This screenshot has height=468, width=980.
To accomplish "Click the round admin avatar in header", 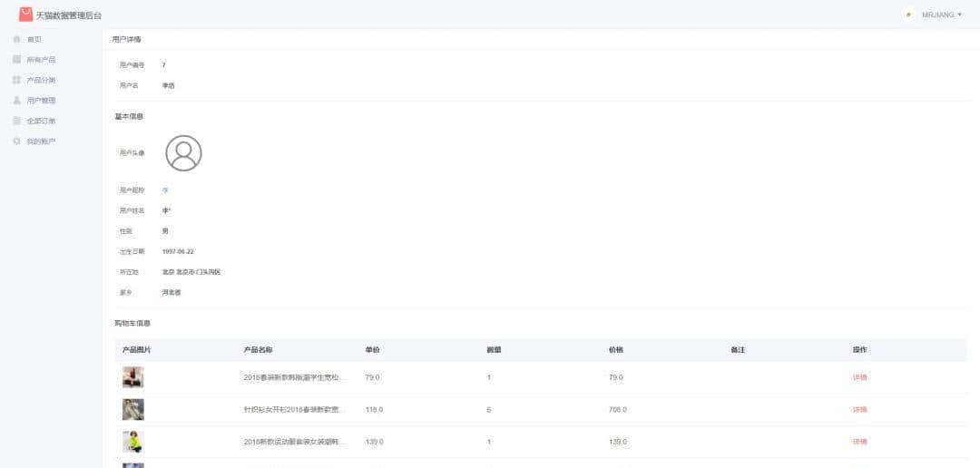I will [908, 15].
